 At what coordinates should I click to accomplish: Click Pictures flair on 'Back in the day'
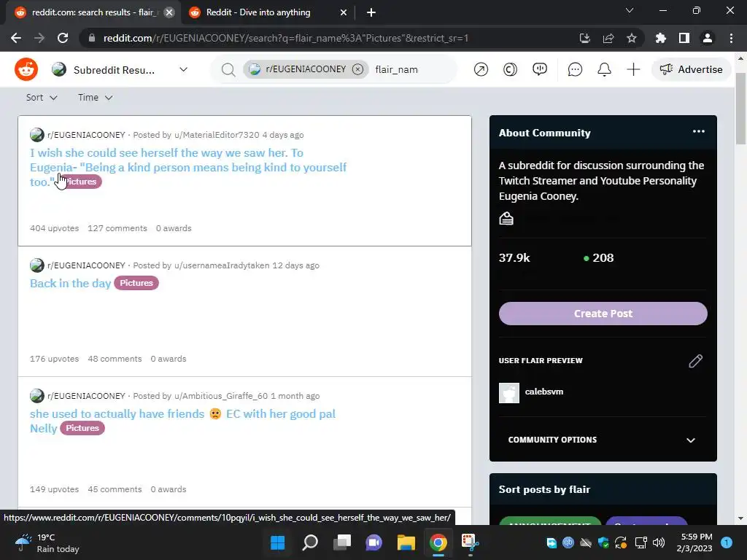click(x=136, y=283)
